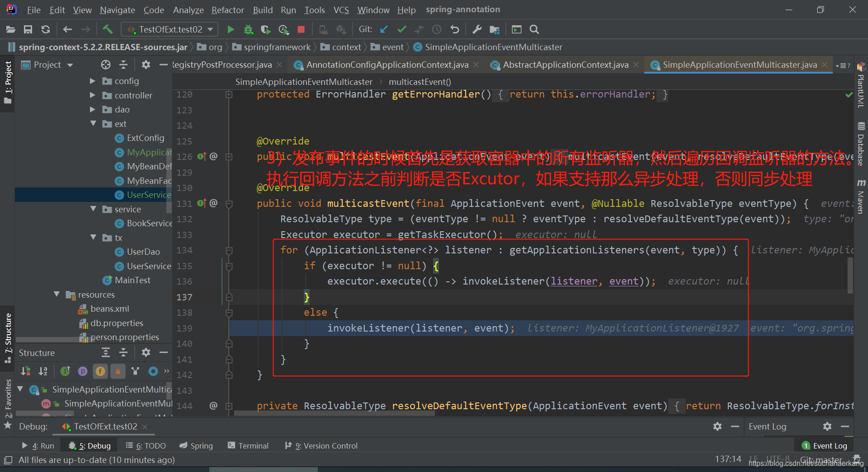Toggle Show non-public members lock filter
Image resolution: width=868 pixels, height=472 pixels.
coord(118,371)
